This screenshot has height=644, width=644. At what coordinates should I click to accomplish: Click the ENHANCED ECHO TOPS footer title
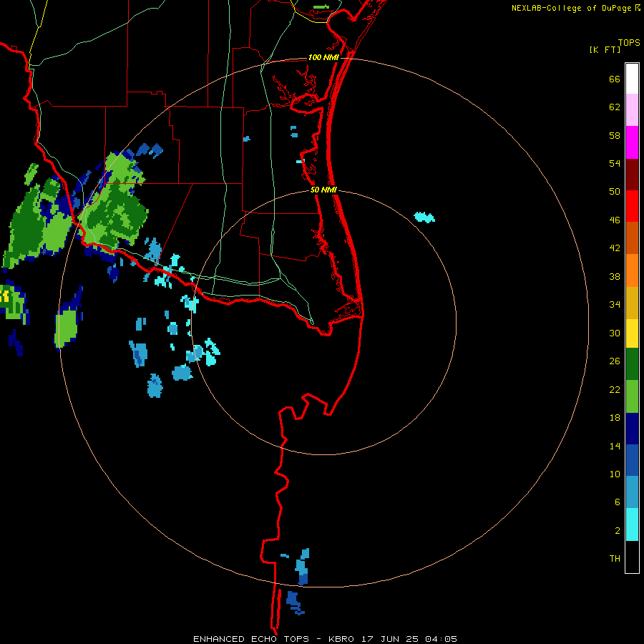[251, 639]
